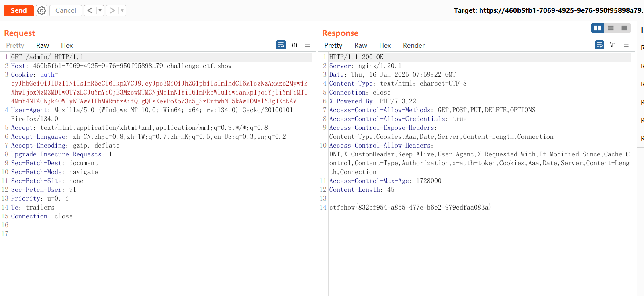Screen dimensions: 644x296
Task: Switch Request view to Hex tab
Action: coord(67,45)
